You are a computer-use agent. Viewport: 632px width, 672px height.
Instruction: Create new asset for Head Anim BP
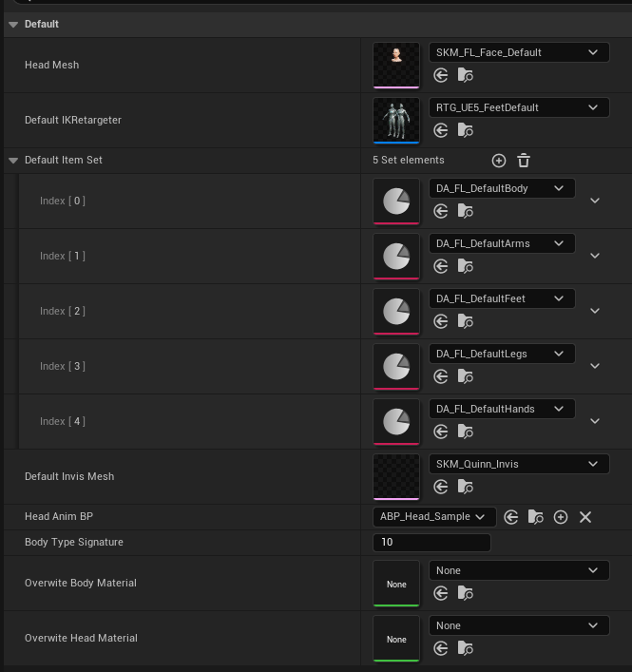561,517
